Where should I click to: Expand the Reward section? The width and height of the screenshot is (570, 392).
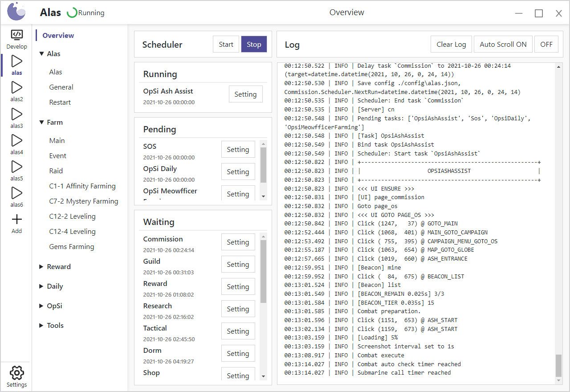coord(58,267)
